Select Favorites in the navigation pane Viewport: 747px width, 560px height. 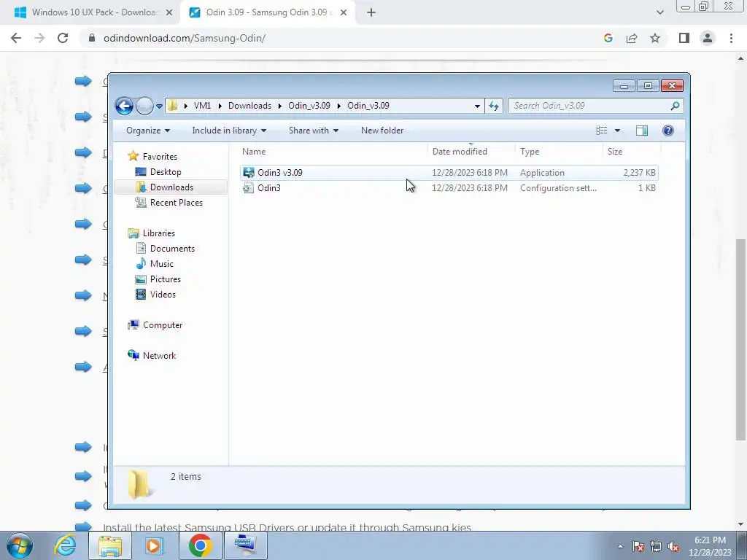click(x=160, y=157)
